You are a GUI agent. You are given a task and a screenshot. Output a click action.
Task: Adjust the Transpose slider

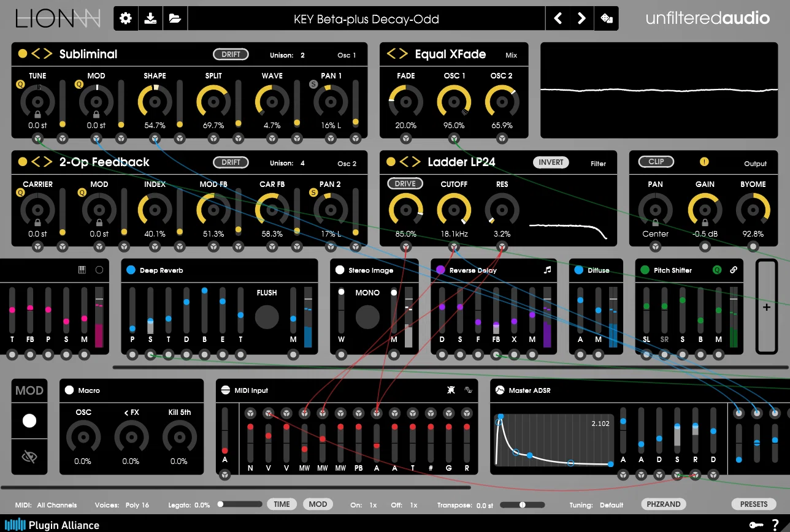[522, 504]
